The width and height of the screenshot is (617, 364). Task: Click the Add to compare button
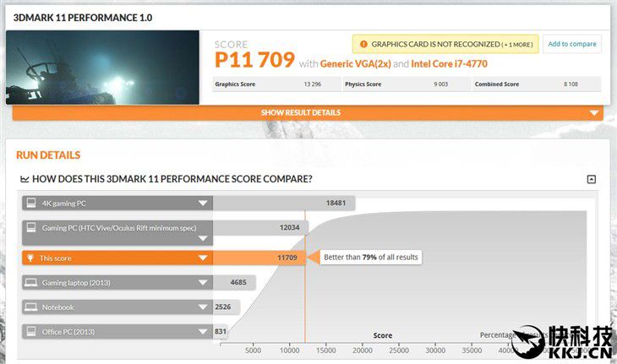(x=572, y=44)
